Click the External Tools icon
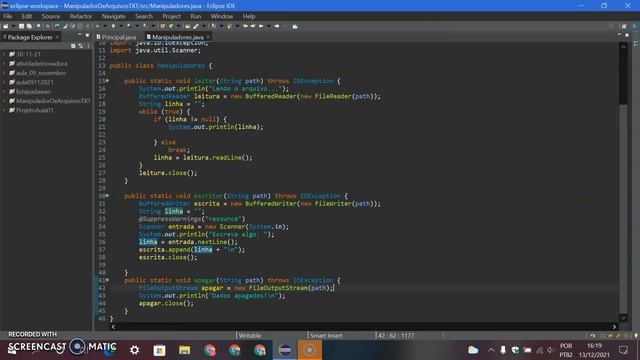Screen dimensions: 640x360 (x=145, y=26)
